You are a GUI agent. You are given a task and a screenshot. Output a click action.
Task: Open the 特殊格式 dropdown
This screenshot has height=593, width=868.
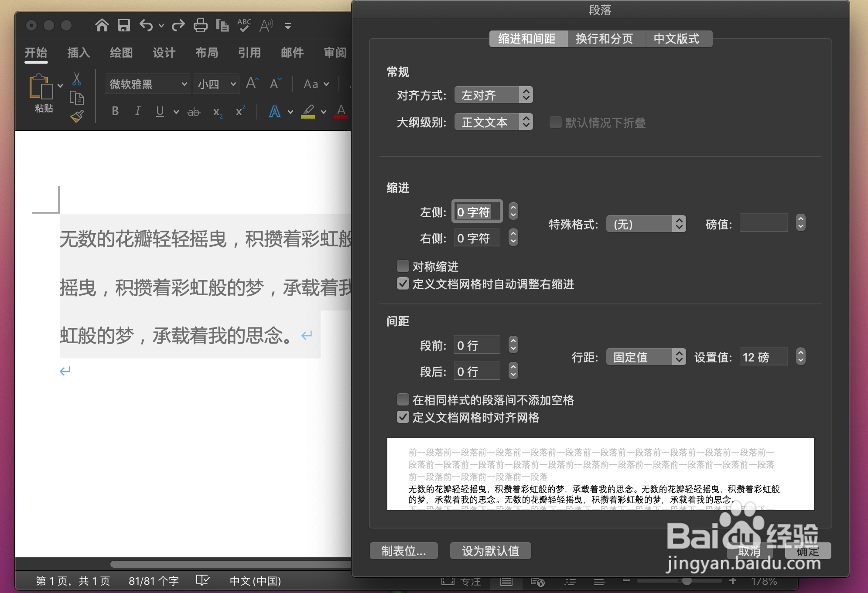646,224
